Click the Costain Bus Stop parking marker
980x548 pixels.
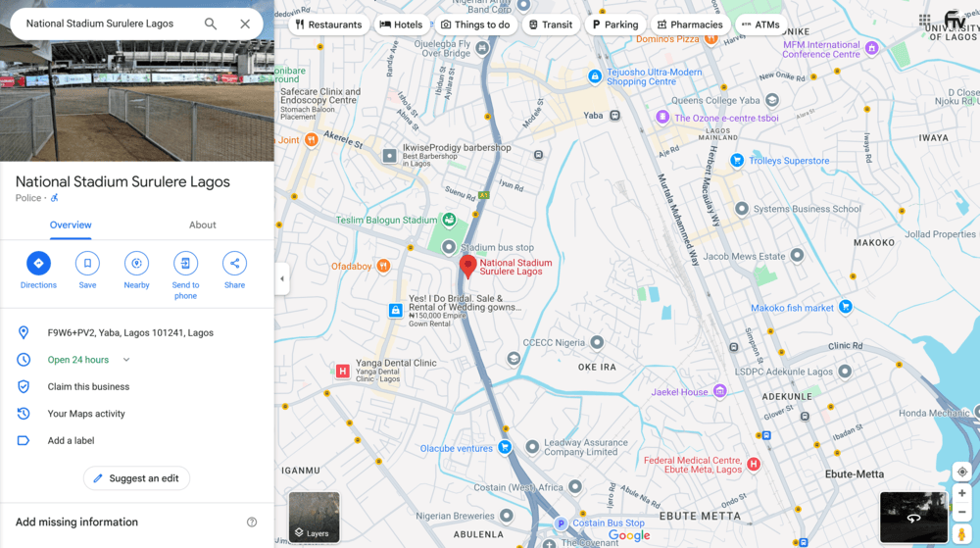tap(561, 523)
